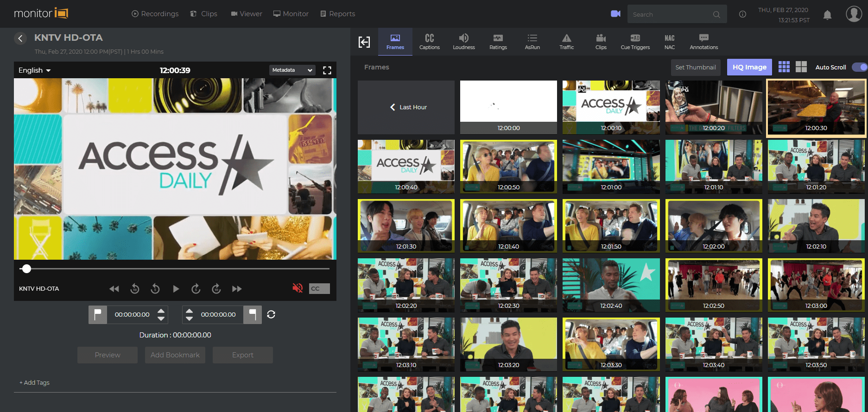This screenshot has width=868, height=412.
Task: Set the clip end flag marker
Action: coord(253,315)
